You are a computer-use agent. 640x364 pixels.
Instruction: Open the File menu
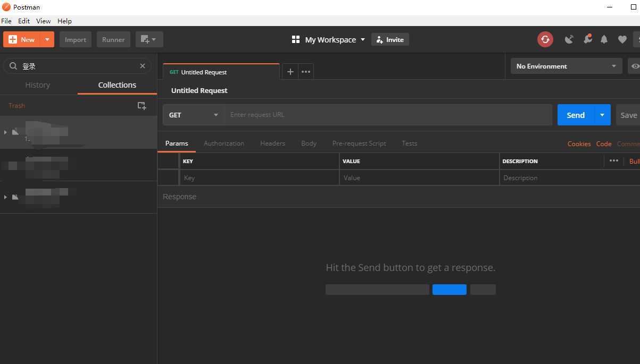[6, 21]
